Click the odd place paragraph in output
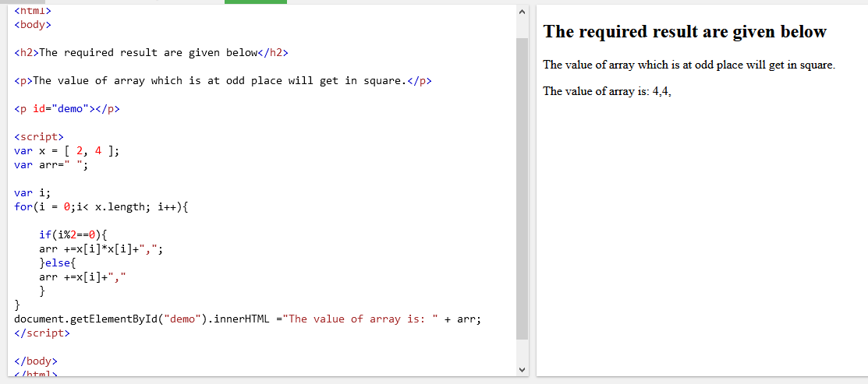868x384 pixels. [x=689, y=65]
